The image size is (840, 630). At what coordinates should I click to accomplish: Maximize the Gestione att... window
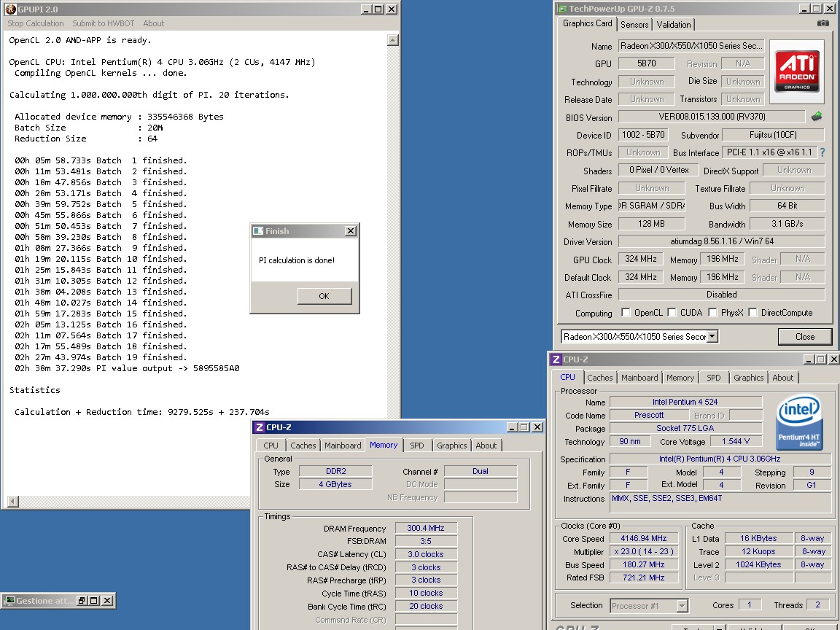(x=94, y=601)
